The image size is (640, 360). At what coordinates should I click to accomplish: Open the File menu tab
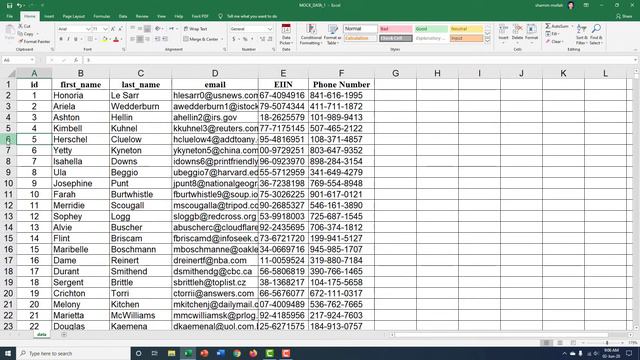click(9, 16)
